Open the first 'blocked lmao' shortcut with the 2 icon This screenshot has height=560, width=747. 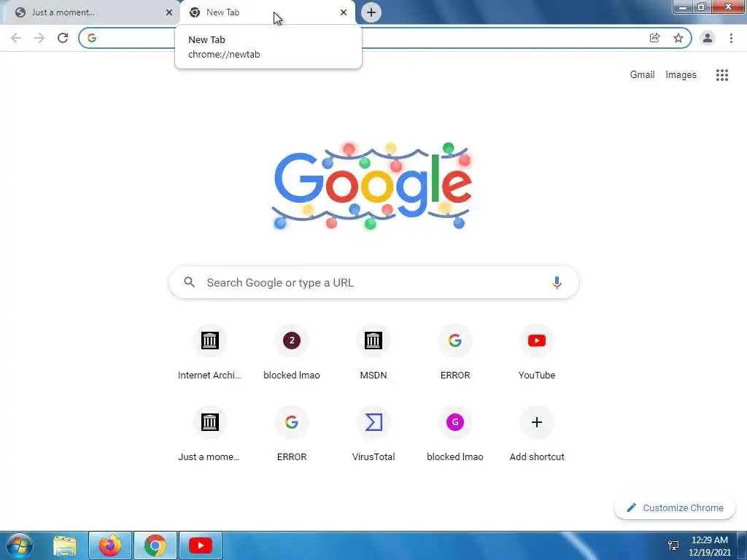[292, 352]
